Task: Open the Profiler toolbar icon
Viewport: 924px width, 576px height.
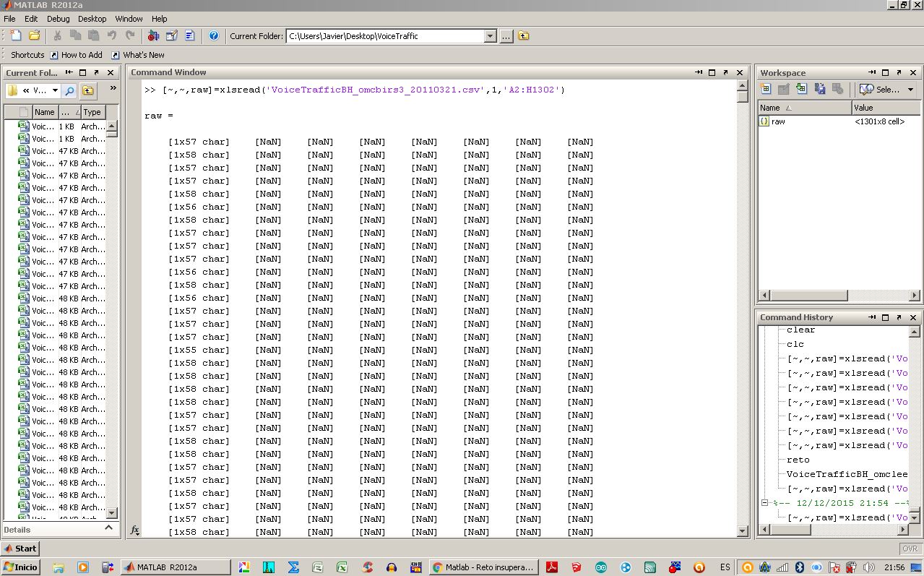Action: click(x=189, y=35)
